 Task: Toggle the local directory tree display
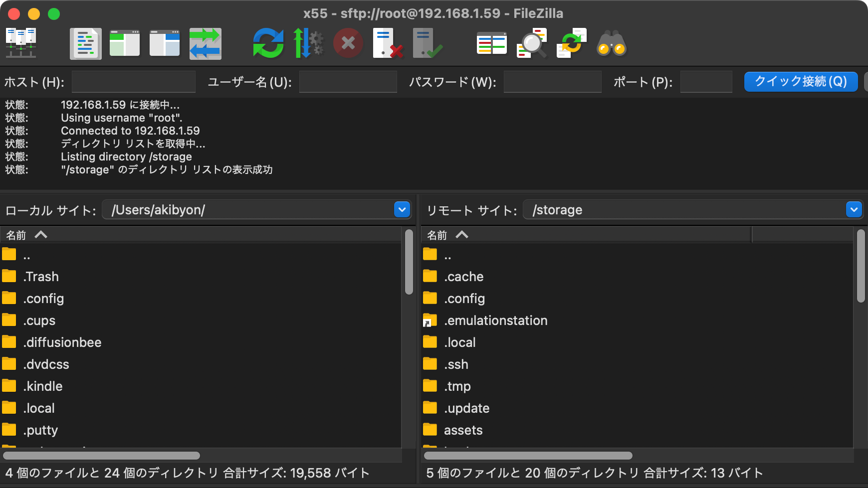[125, 43]
